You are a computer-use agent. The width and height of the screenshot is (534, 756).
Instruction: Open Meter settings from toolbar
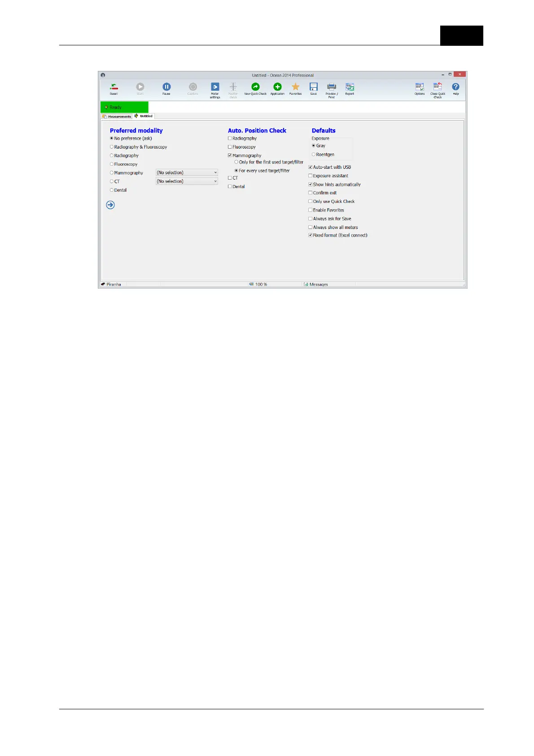coord(215,87)
